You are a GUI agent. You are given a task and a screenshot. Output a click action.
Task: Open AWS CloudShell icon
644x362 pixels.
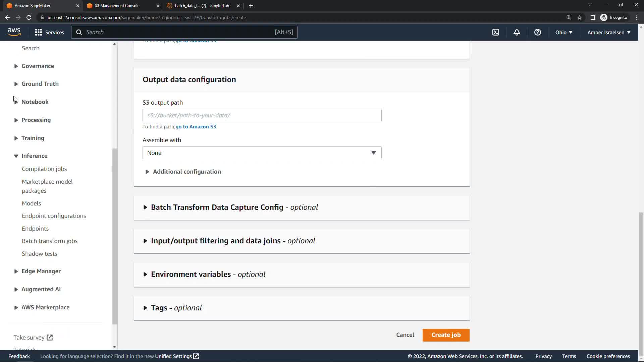coord(495,32)
